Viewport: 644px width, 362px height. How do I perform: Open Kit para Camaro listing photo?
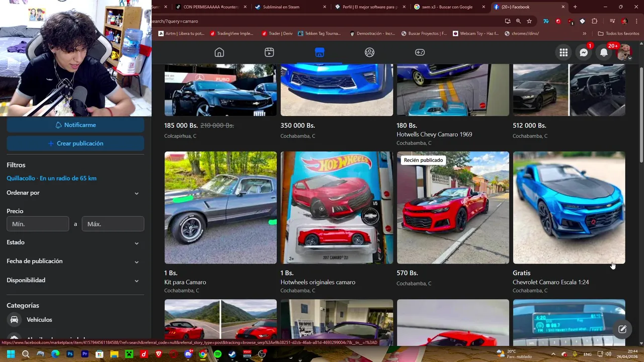(x=220, y=208)
